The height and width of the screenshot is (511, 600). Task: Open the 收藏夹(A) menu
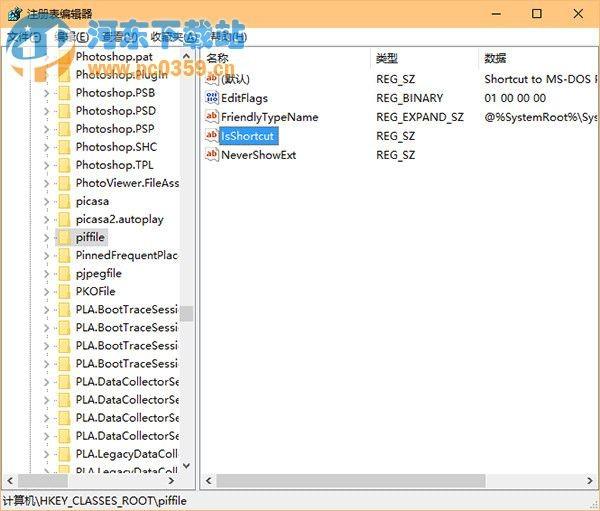click(174, 37)
